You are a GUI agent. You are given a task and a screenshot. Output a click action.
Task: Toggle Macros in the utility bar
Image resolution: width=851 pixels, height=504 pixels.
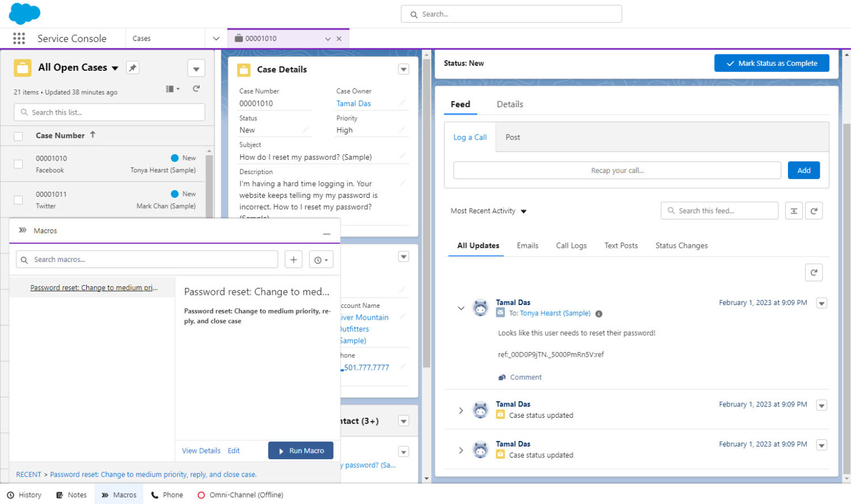[119, 495]
